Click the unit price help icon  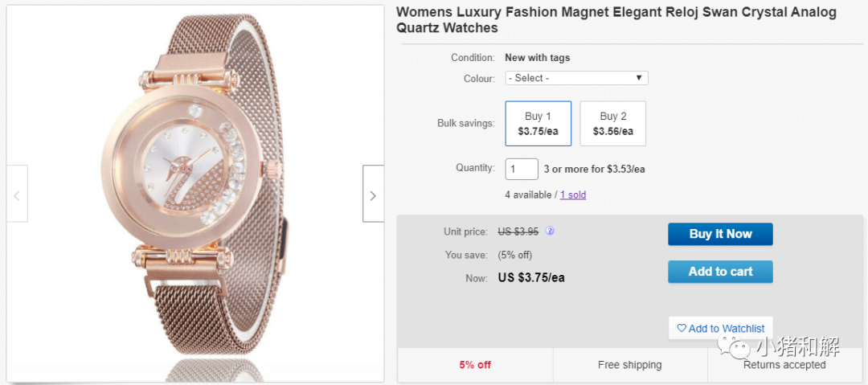coord(550,231)
